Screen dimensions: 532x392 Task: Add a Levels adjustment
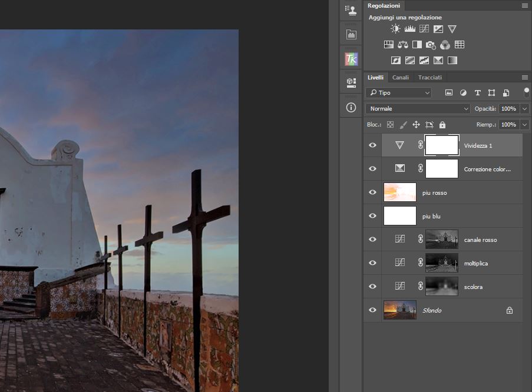(x=410, y=29)
